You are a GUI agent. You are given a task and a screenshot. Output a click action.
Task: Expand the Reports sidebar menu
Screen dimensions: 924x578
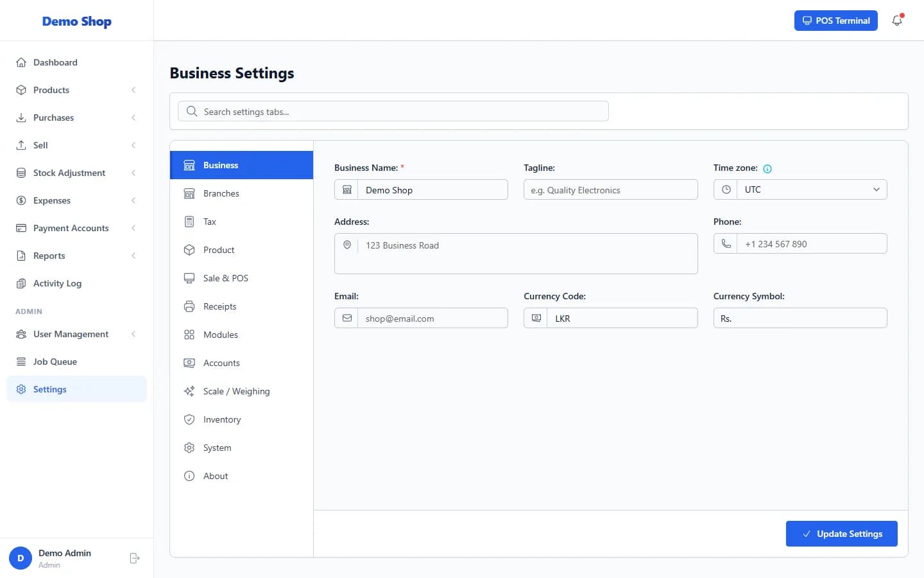point(76,256)
